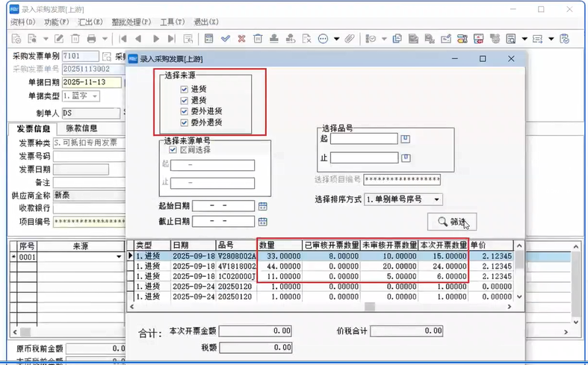Click the edit pencil toolbar icon
This screenshot has width=588, height=365.
pyautogui.click(x=59, y=39)
